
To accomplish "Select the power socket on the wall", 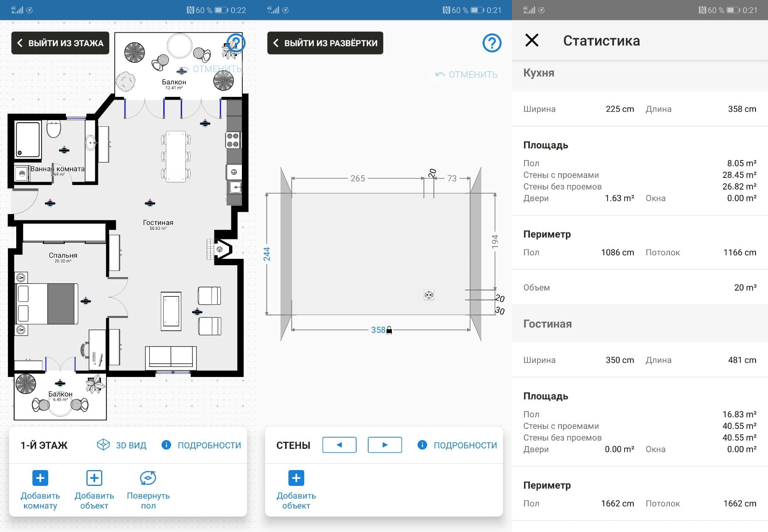I will pyautogui.click(x=429, y=295).
